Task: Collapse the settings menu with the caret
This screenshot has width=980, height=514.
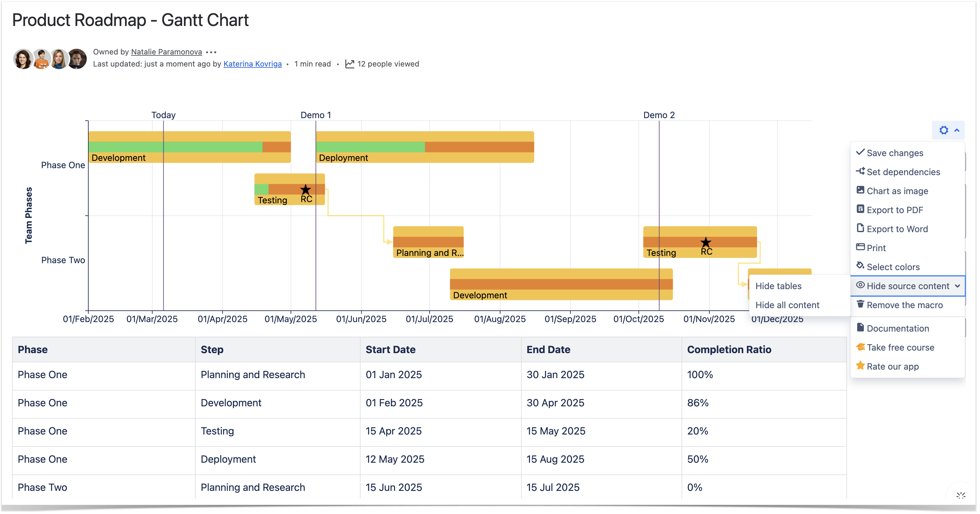Action: coord(957,130)
